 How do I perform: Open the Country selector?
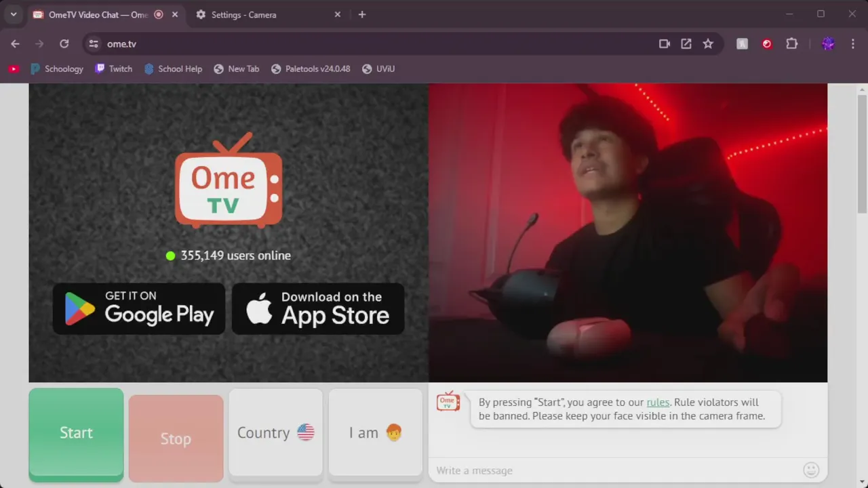tap(276, 432)
